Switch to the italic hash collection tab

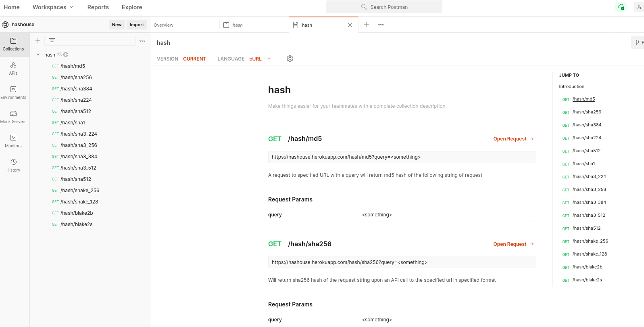click(x=254, y=25)
